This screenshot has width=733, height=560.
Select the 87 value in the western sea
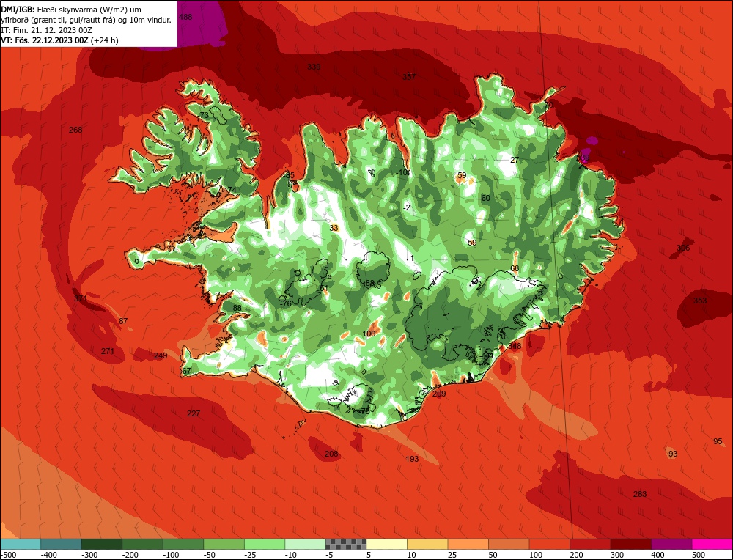point(123,321)
